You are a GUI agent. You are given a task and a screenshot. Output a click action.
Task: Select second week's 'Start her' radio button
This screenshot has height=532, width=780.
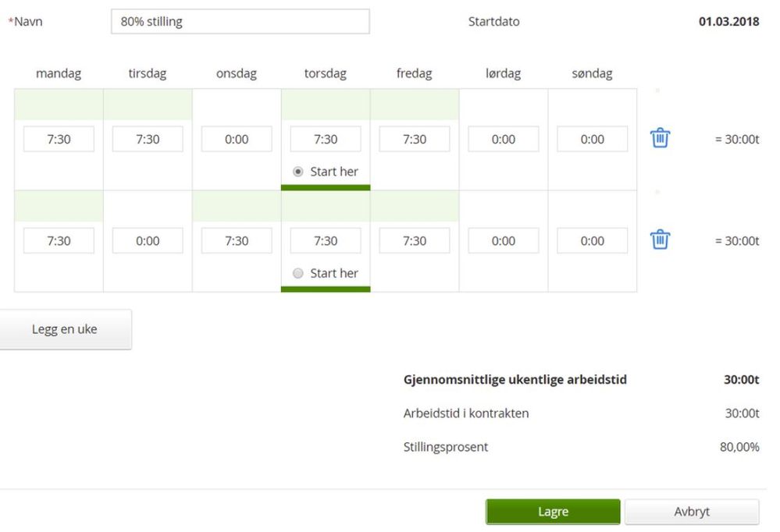[298, 273]
